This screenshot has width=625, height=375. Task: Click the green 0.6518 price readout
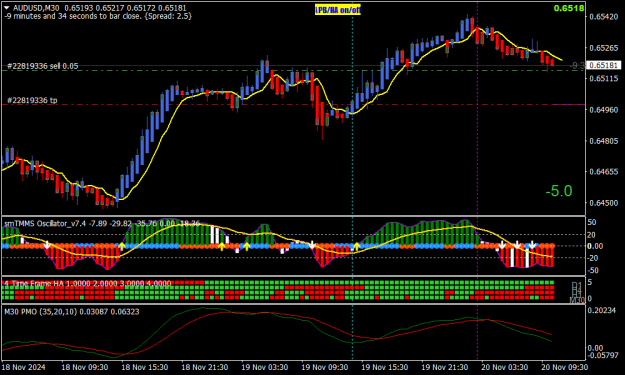(x=569, y=8)
